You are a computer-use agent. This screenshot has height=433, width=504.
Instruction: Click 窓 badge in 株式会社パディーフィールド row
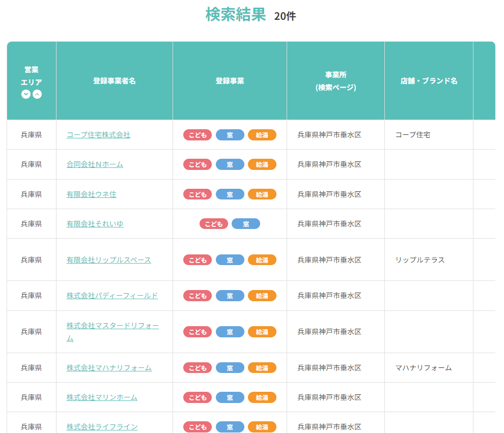(x=230, y=296)
